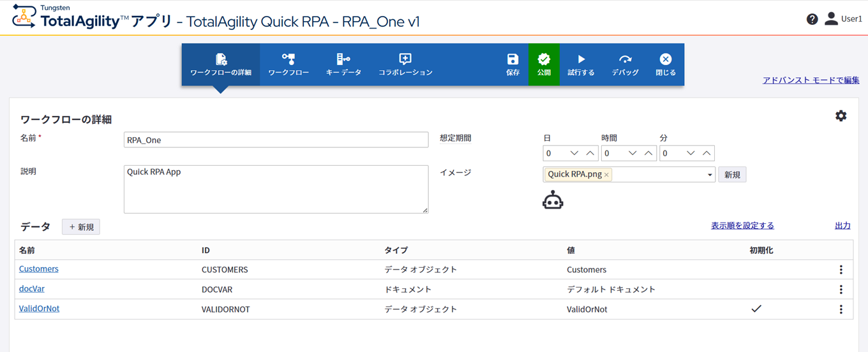Open the help question mark icon
This screenshot has height=352, width=868.
pyautogui.click(x=812, y=19)
